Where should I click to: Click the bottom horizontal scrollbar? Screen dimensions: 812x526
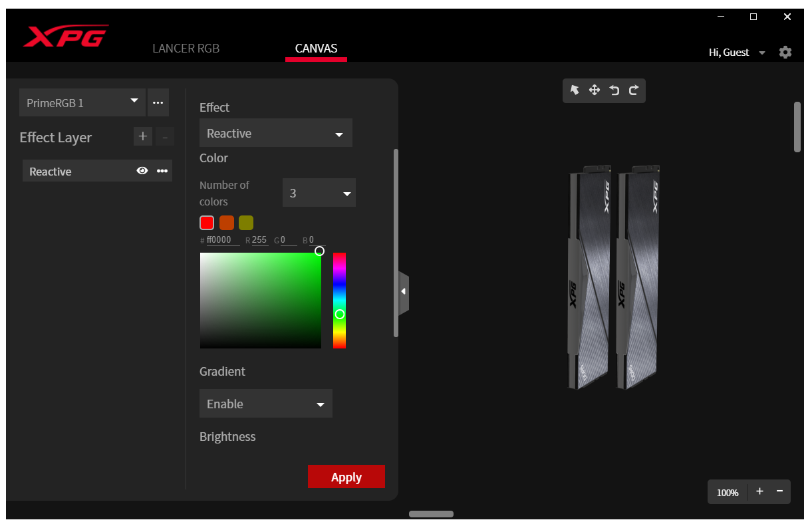point(431,514)
